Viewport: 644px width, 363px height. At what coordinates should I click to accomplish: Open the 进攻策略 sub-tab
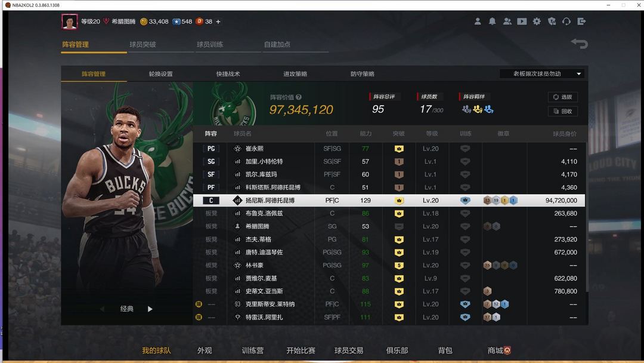click(295, 74)
